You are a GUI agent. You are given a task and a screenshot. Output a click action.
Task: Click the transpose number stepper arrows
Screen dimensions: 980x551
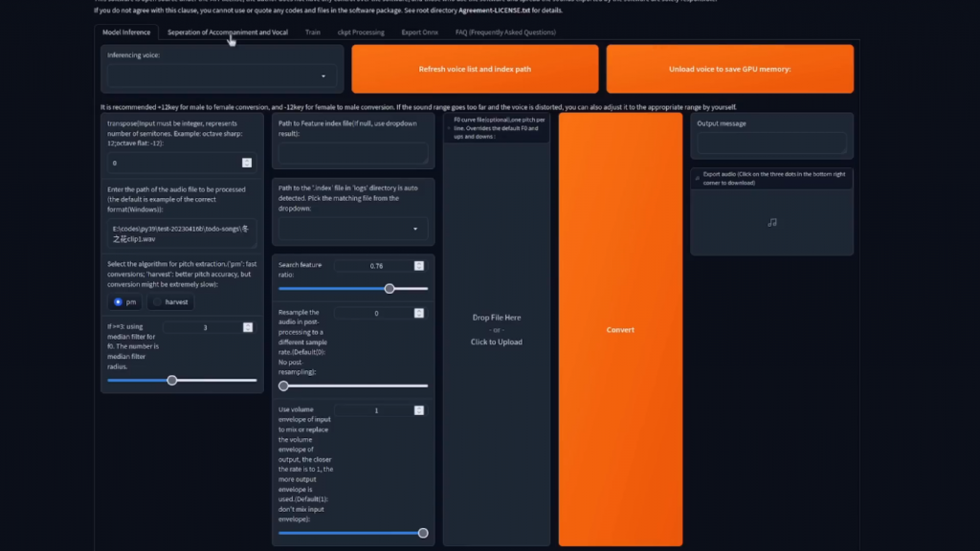pos(247,163)
